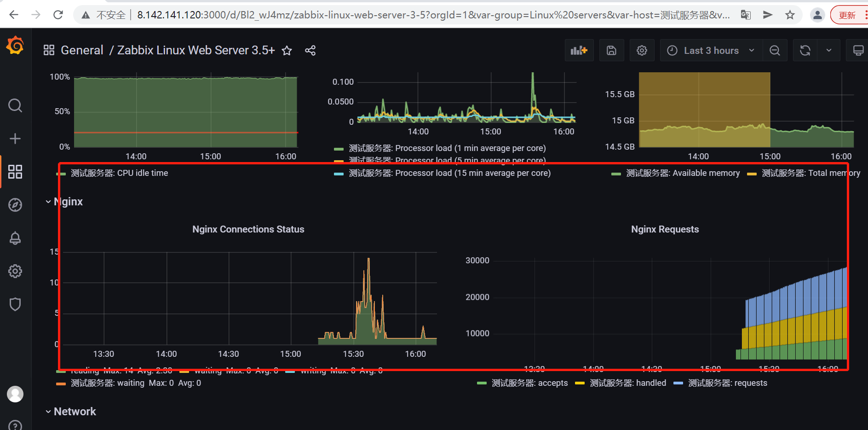Open the Grafana search panel
The image size is (868, 430).
click(15, 105)
